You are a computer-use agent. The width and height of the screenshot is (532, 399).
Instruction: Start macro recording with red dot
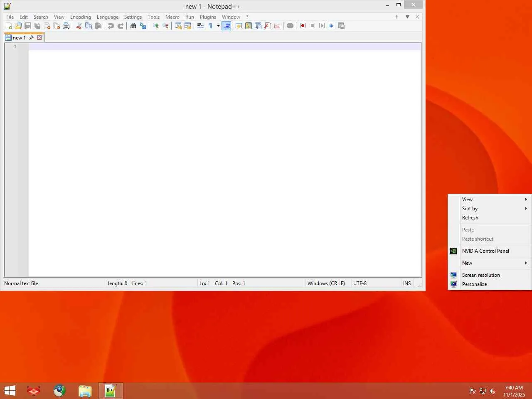tap(303, 26)
